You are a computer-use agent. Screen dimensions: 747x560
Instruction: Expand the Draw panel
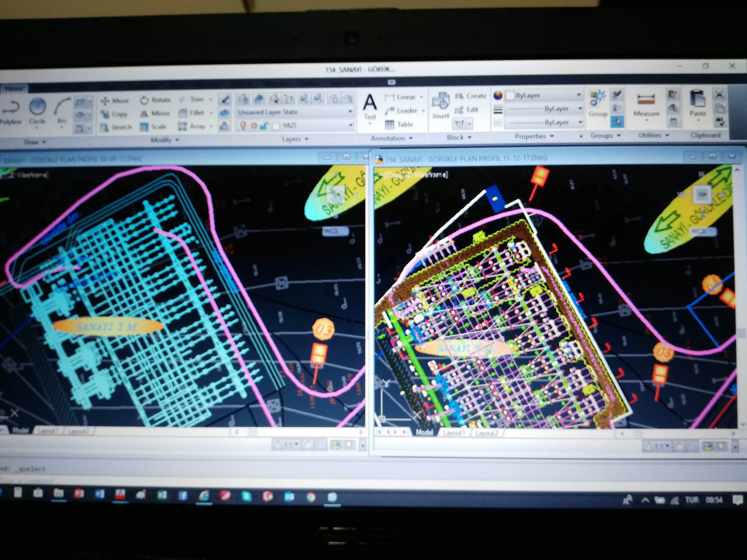(35, 142)
